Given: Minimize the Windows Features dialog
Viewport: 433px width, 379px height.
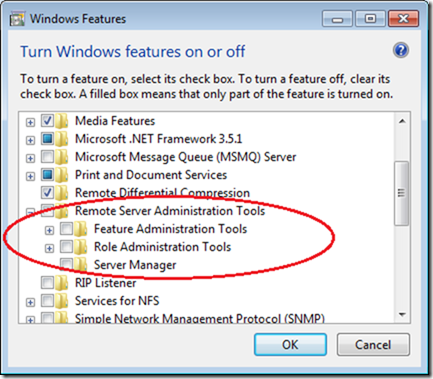Looking at the screenshot, I should tap(337, 19).
